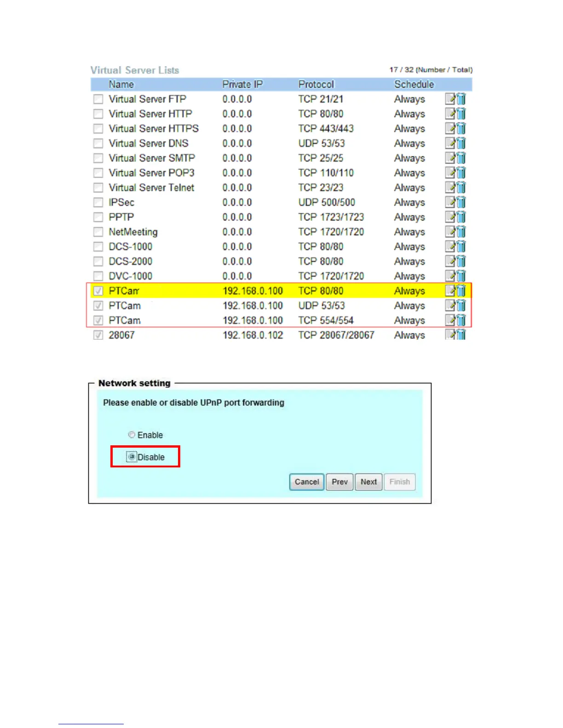563x728 pixels.
Task: Click the TCP 443/443 protocol cell
Action: (326, 128)
